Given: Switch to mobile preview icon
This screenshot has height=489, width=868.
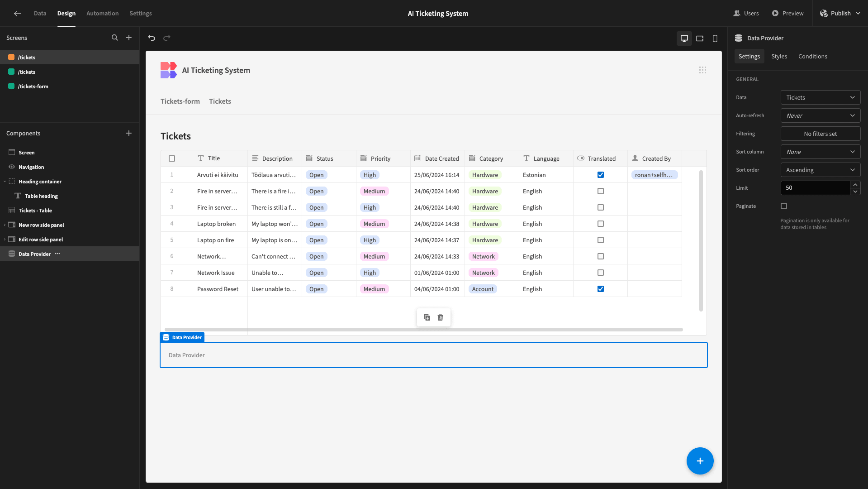Looking at the screenshot, I should (x=715, y=38).
